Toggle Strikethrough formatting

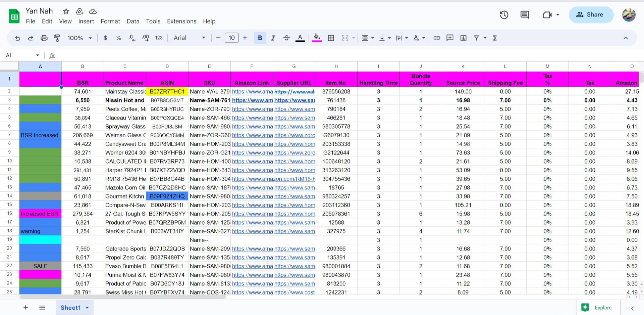pos(286,38)
